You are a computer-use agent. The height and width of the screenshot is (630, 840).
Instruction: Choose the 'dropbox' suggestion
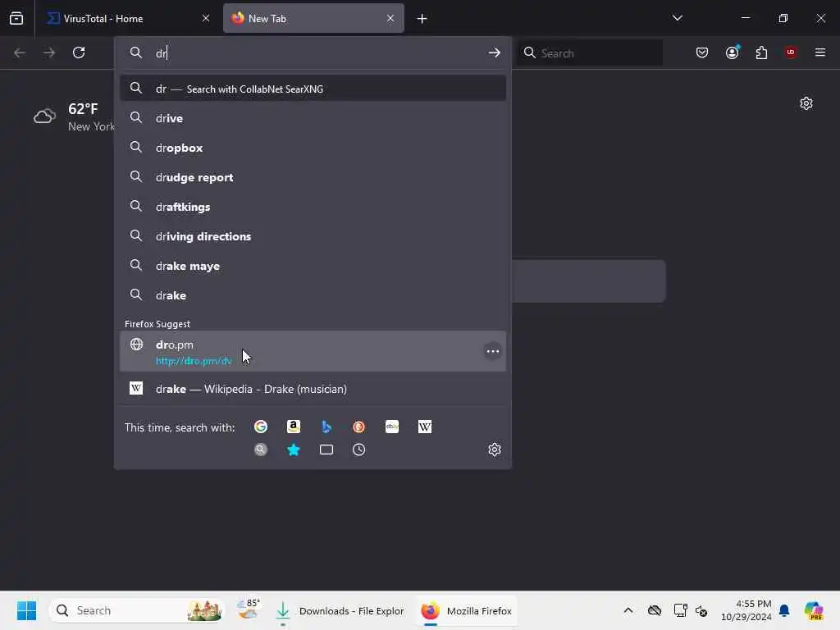tap(313, 148)
